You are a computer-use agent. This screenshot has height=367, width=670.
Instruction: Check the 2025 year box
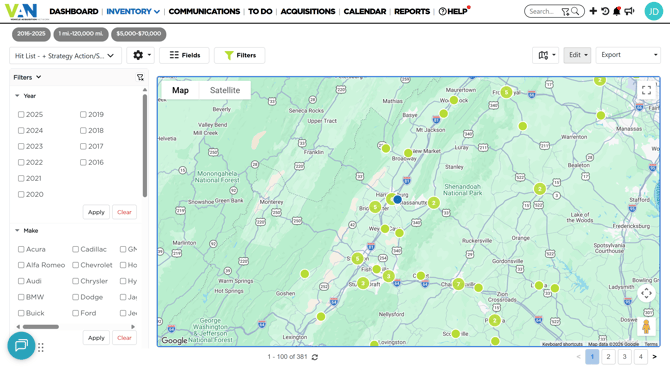21,115
